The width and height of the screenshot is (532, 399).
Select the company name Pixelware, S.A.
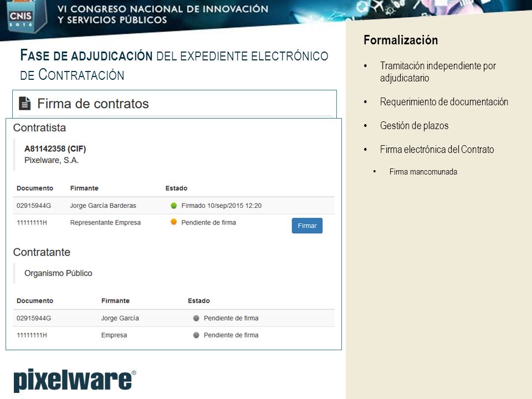pos(52,160)
